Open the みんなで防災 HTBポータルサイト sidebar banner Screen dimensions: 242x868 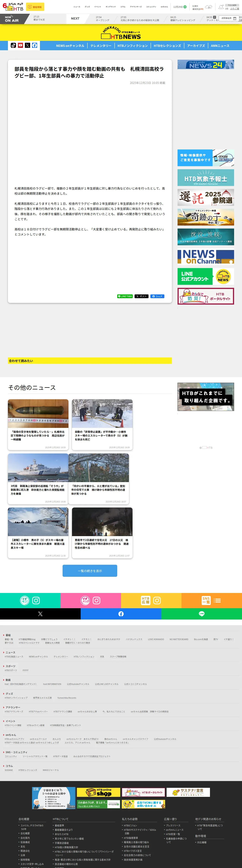coord(206,296)
